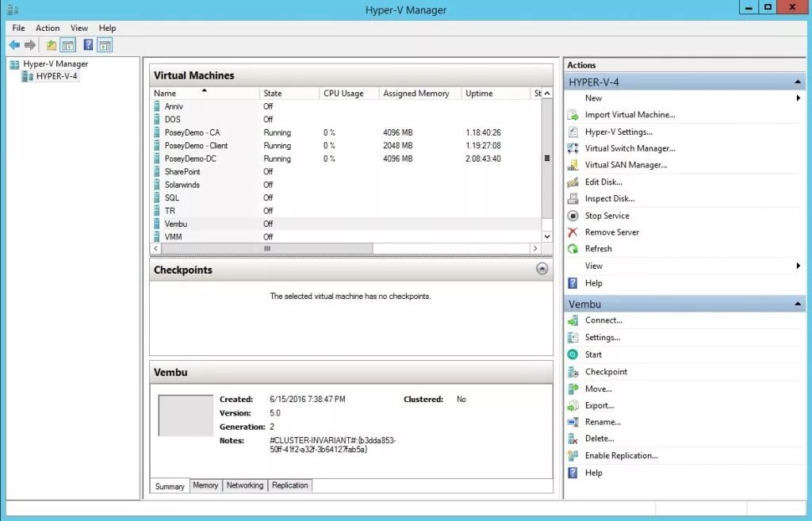Viewport: 812px width, 521px height.
Task: Click the Up one level folder icon
Action: click(x=52, y=45)
